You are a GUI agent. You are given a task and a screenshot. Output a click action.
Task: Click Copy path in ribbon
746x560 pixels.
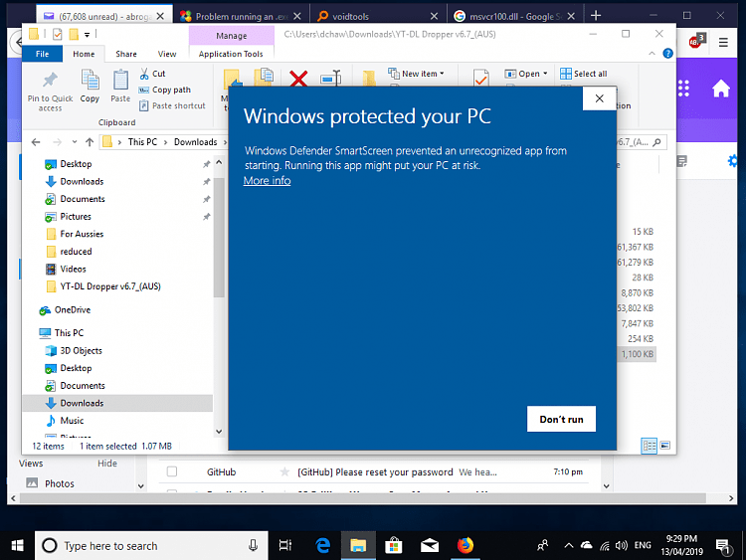(164, 90)
